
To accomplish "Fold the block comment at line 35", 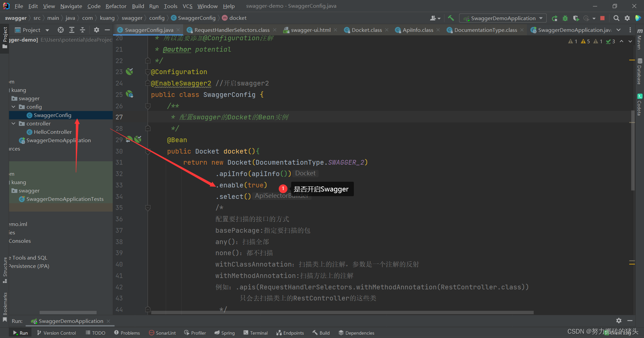I will pos(148,208).
